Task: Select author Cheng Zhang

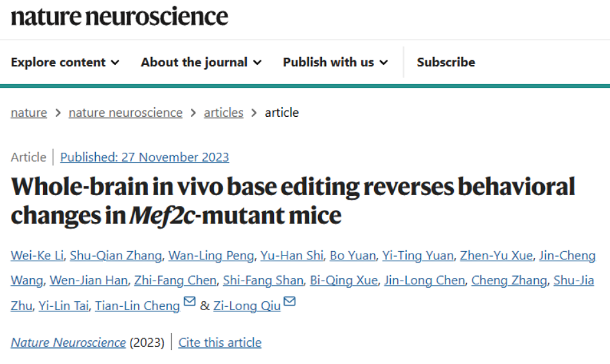Action: [x=509, y=281]
